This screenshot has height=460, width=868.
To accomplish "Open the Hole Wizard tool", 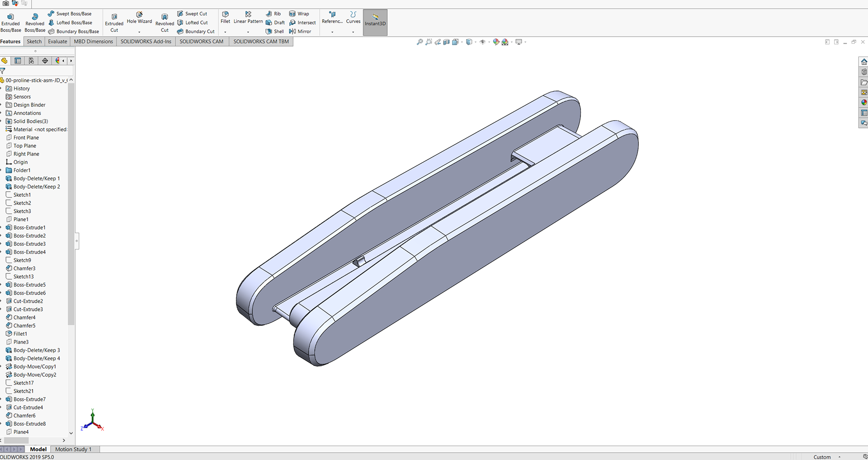I will pos(139,18).
